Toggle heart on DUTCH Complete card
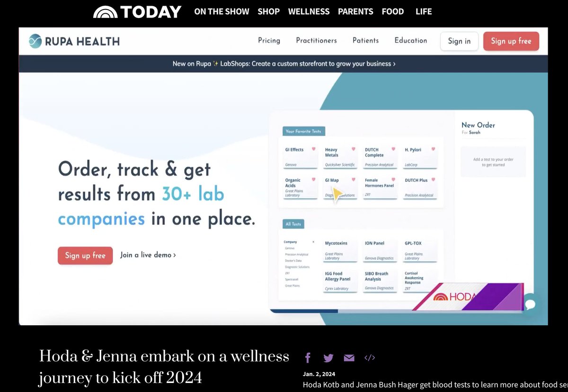The width and height of the screenshot is (568, 392). click(393, 149)
